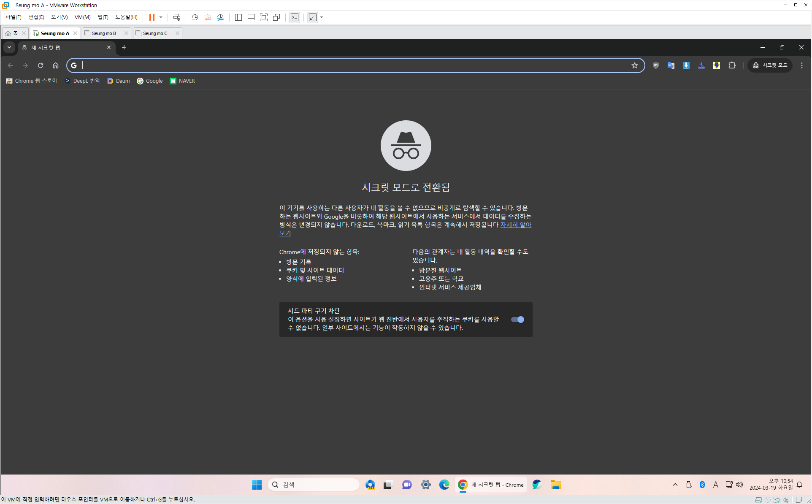Open a new Chrome tab with plus button
This screenshot has height=504, width=812.
pos(124,47)
